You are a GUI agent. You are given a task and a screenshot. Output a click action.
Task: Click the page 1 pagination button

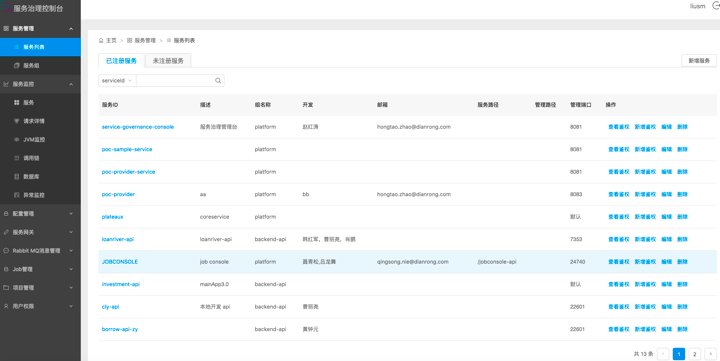(x=679, y=354)
